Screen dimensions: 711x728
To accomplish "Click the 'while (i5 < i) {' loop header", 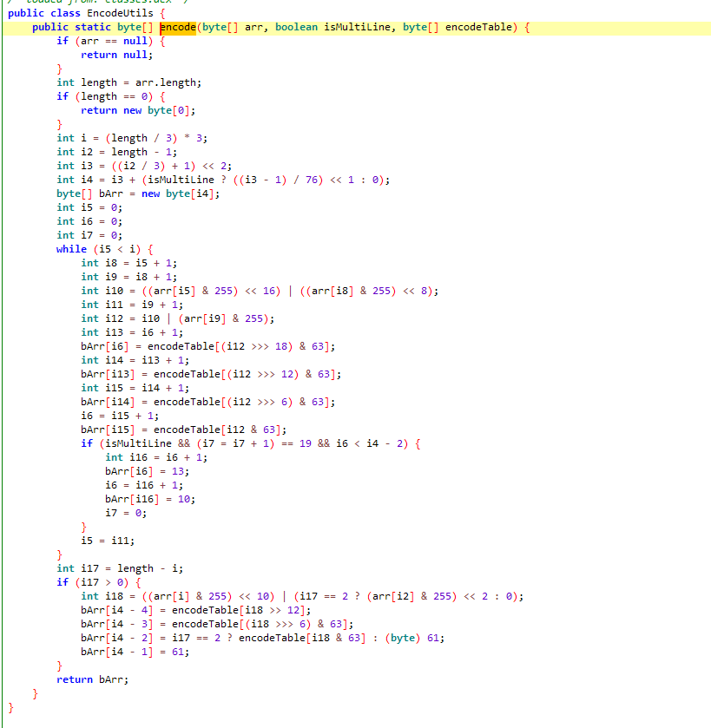I will (104, 249).
